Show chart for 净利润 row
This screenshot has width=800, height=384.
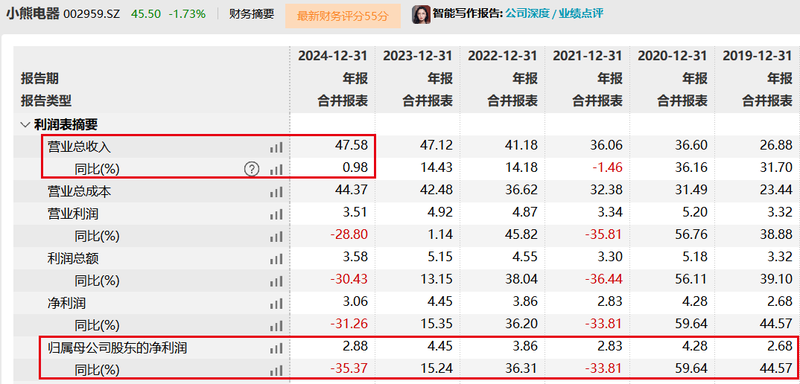(276, 304)
